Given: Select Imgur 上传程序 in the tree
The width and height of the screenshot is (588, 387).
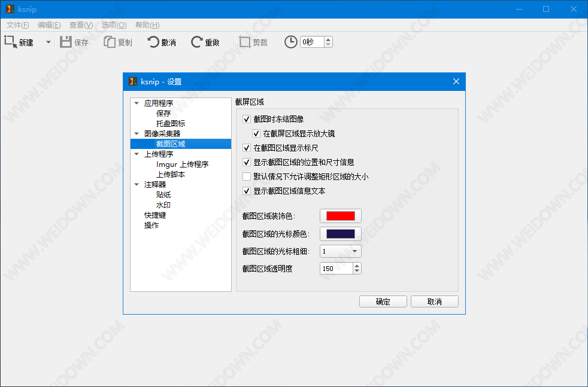Looking at the screenshot, I should coord(182,164).
